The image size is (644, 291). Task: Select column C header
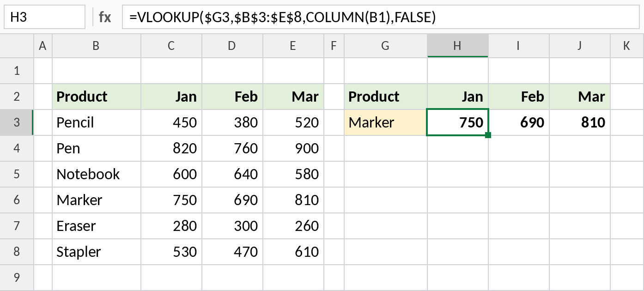point(171,46)
